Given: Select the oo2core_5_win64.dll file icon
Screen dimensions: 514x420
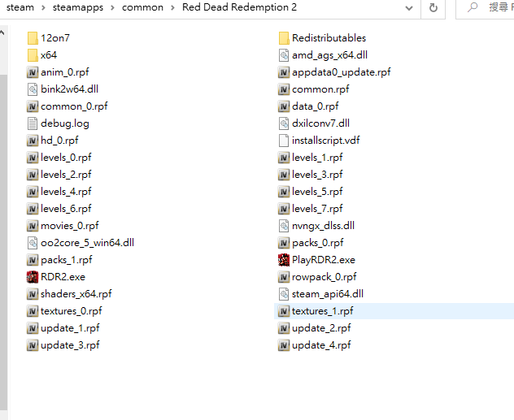Looking at the screenshot, I should 33,243.
